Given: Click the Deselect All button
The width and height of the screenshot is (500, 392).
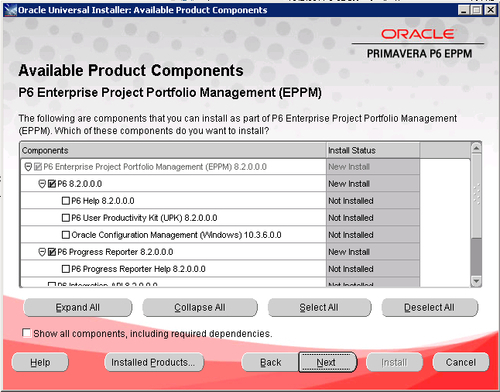Looking at the screenshot, I should pyautogui.click(x=429, y=307).
